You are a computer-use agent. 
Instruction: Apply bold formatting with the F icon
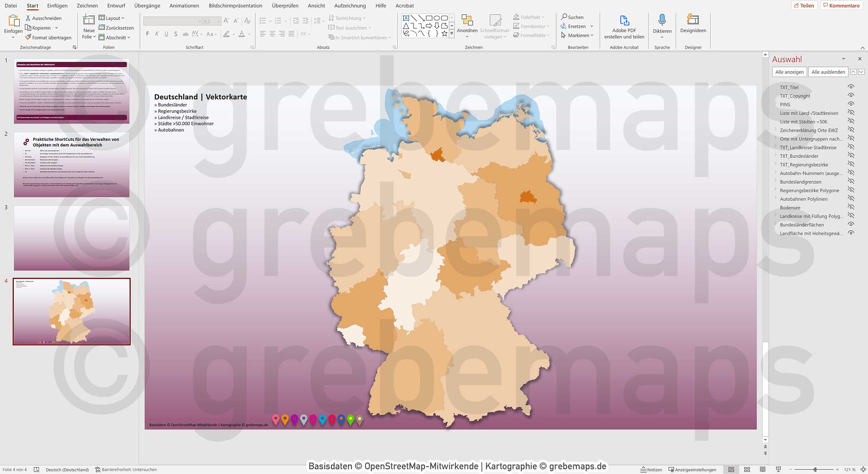tap(147, 34)
